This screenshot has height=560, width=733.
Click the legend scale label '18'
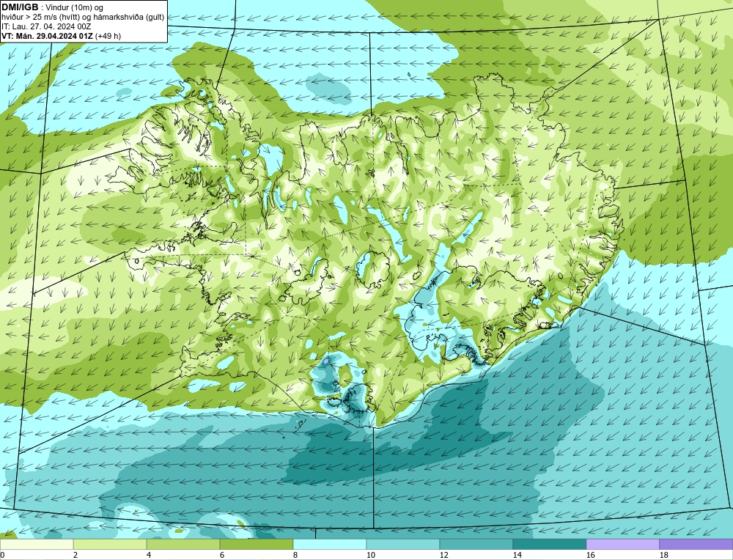tap(664, 556)
